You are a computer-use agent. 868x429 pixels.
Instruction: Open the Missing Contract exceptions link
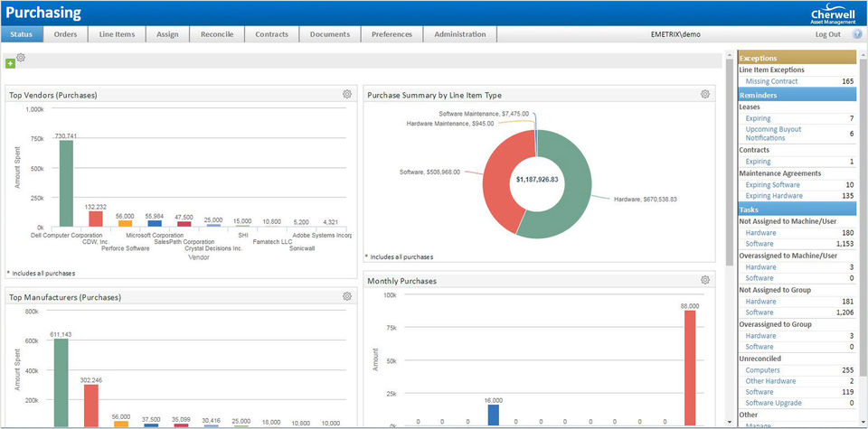click(771, 81)
